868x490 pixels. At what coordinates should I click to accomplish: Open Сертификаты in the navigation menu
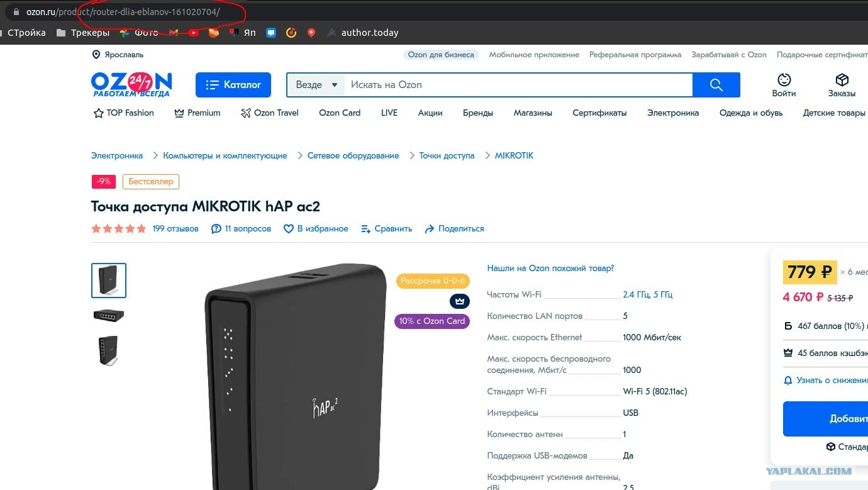click(x=599, y=113)
